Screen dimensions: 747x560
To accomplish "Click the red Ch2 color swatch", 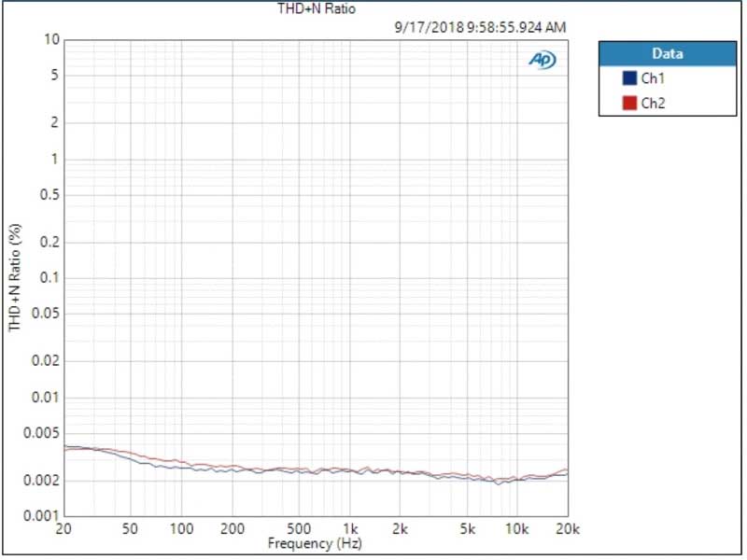I will click(629, 103).
